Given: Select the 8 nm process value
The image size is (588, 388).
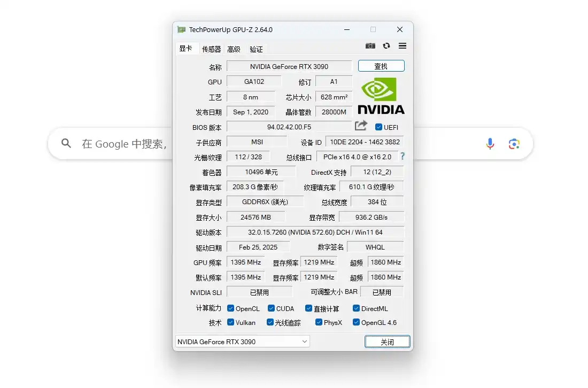Looking at the screenshot, I should 251,97.
